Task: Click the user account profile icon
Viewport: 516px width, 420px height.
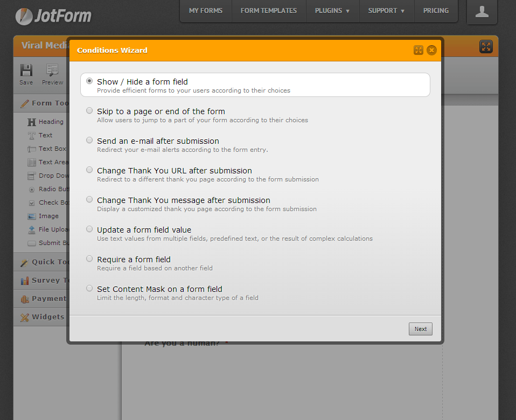Action: tap(482, 12)
